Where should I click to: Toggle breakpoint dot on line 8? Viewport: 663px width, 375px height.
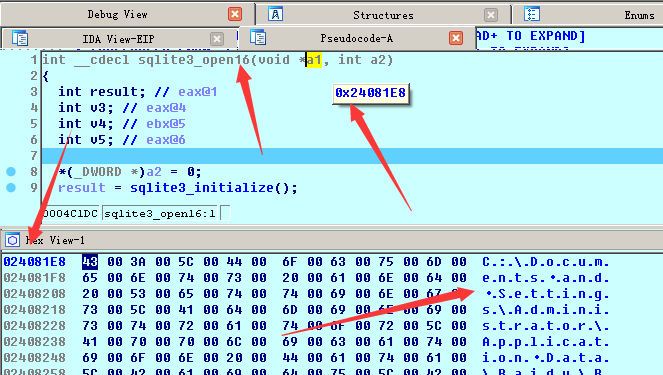click(x=11, y=172)
